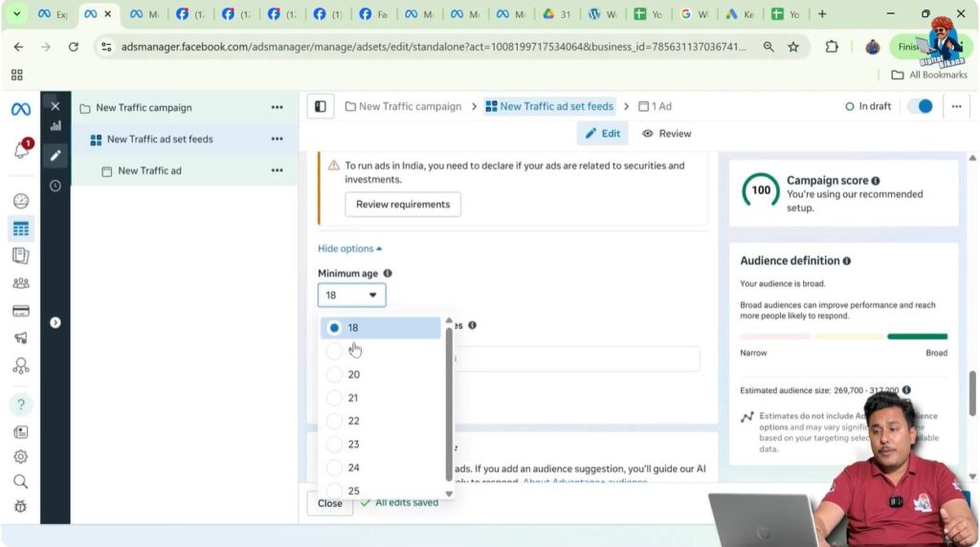Open the sidebar Settings gear icon

[x=20, y=457]
